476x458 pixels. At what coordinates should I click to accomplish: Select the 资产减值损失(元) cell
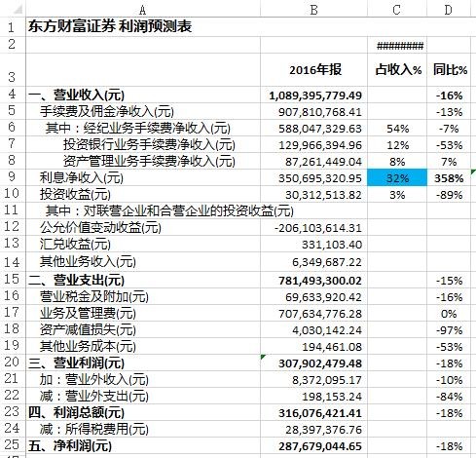tap(143, 329)
